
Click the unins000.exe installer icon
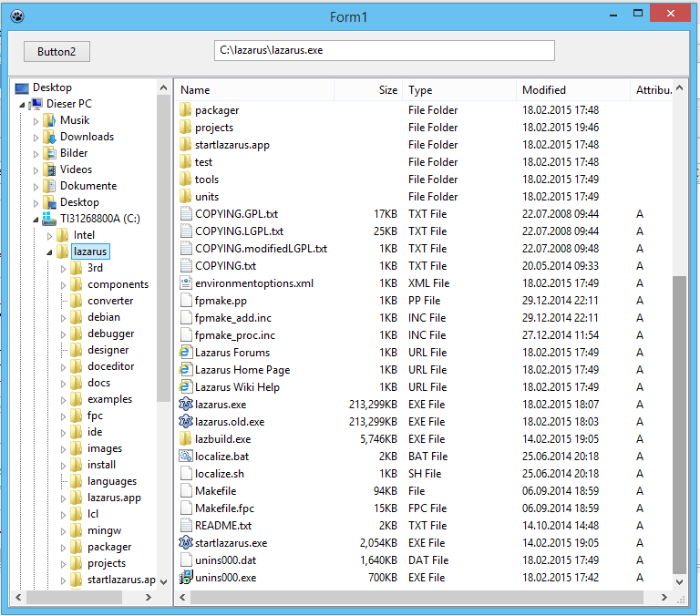[186, 578]
